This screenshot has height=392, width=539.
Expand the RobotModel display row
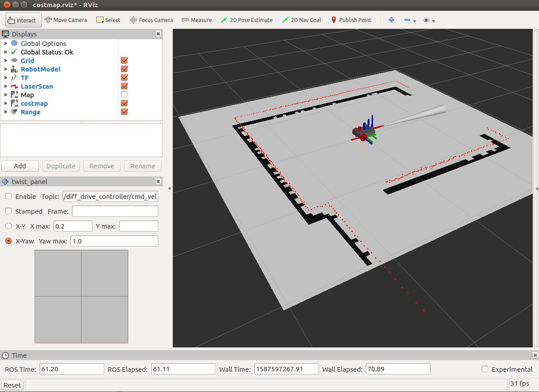click(x=5, y=69)
